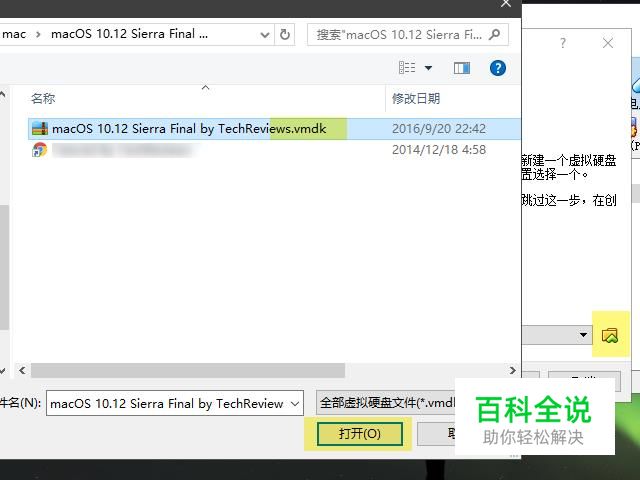This screenshot has height=480, width=640.
Task: Click the horizontal scrollbar right arrow
Action: point(513,370)
